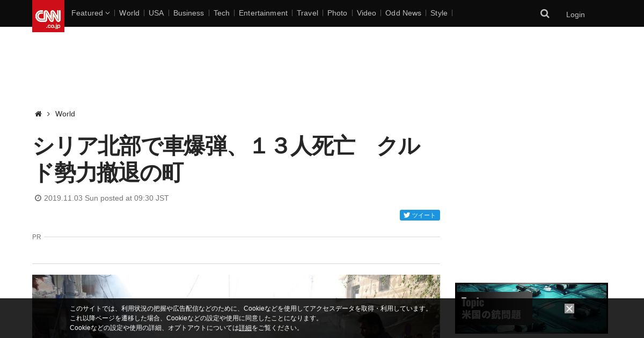Open the Business section
This screenshot has height=338, width=644.
[188, 13]
